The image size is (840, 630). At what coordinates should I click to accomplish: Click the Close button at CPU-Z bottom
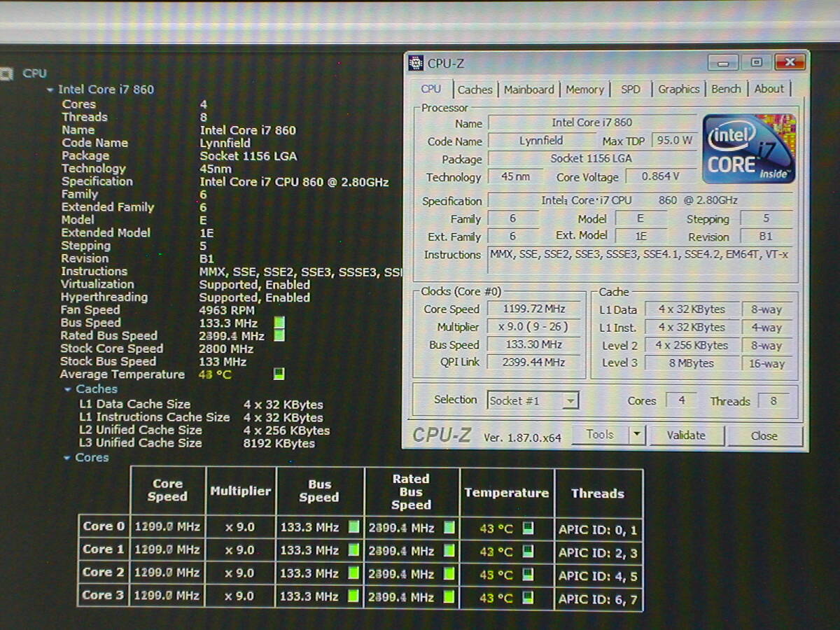[764, 435]
